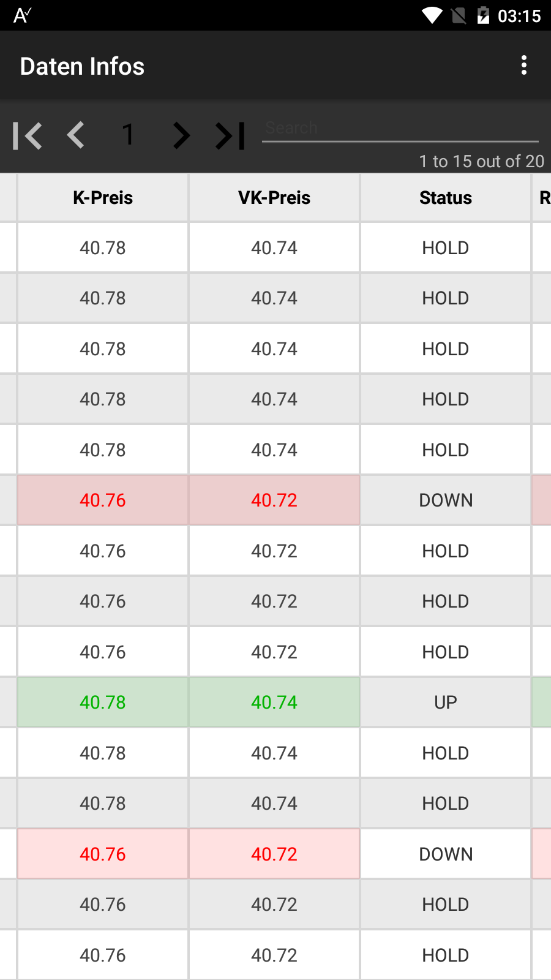Tap the no-SIM signal icon
551x980 pixels.
point(458,15)
